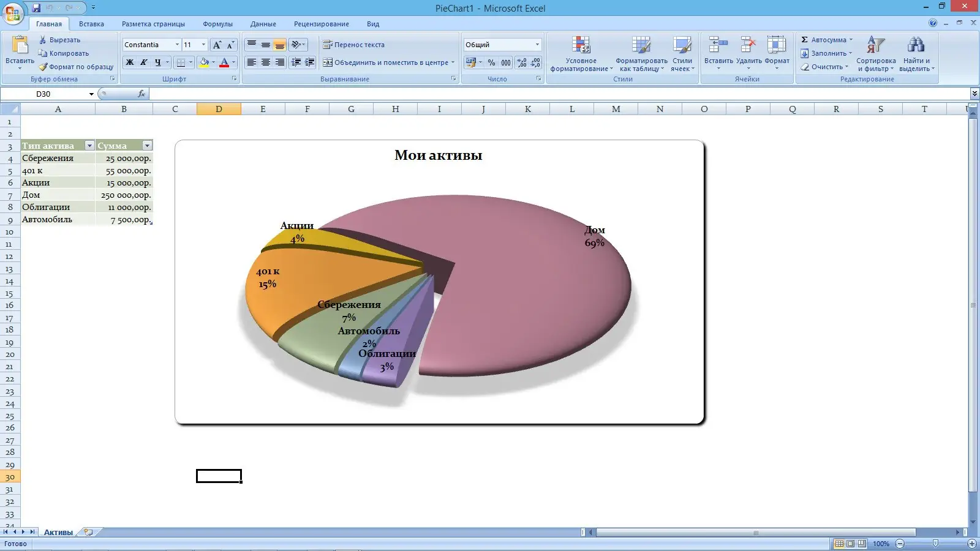Viewport: 980px width, 551px height.
Task: Center text horizontally
Action: coord(266,62)
